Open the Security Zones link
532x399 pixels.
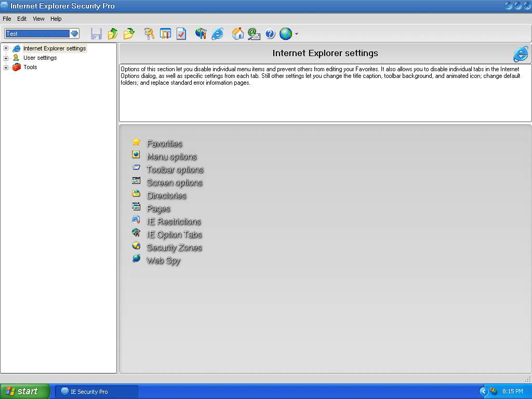point(174,247)
